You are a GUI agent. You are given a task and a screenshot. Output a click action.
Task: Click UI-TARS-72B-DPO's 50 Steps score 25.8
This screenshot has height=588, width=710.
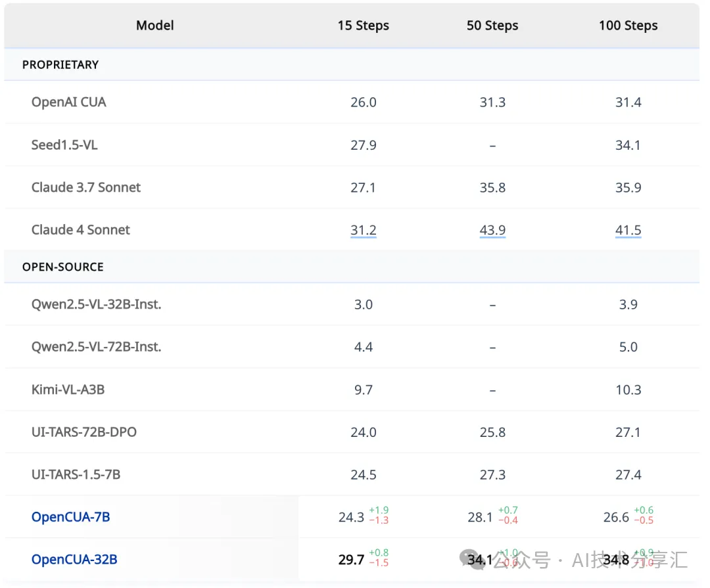pos(492,433)
